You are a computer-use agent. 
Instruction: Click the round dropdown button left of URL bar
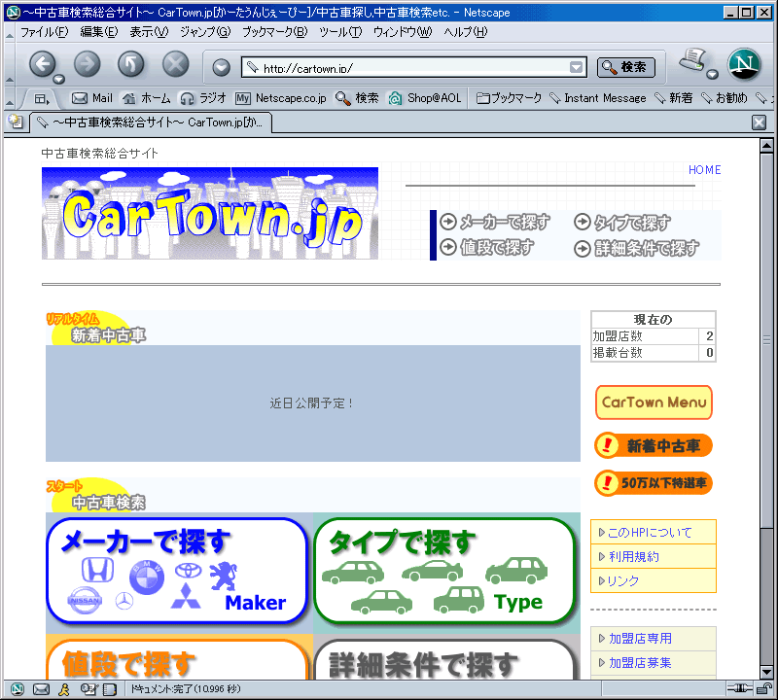coord(221,67)
